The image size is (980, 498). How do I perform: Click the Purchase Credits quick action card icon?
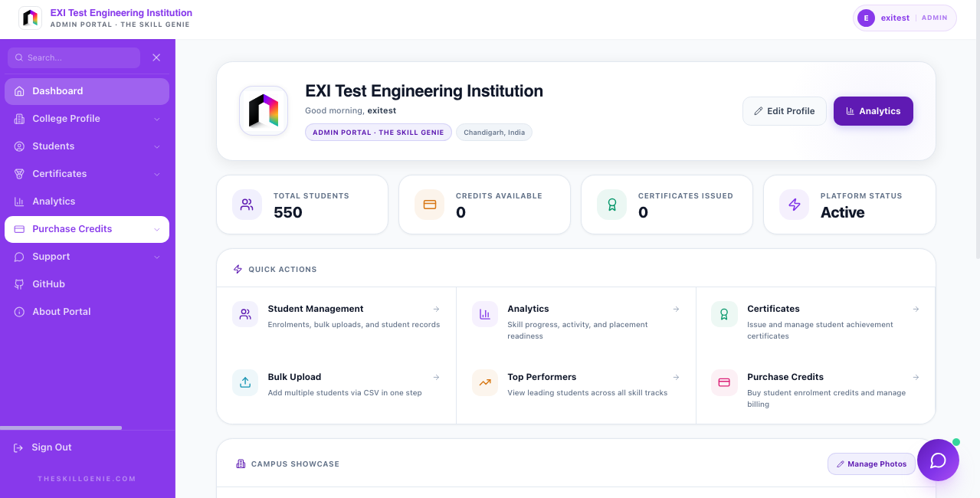click(724, 382)
